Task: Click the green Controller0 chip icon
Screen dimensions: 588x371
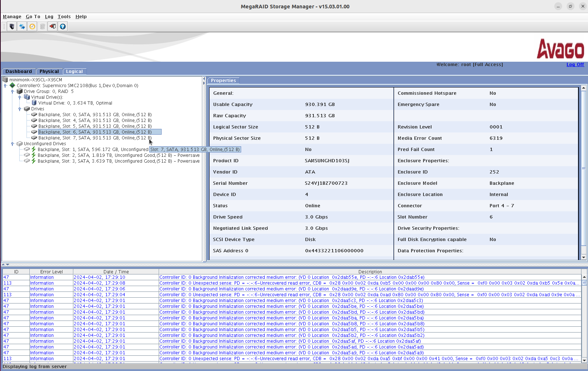Action: coord(12,85)
